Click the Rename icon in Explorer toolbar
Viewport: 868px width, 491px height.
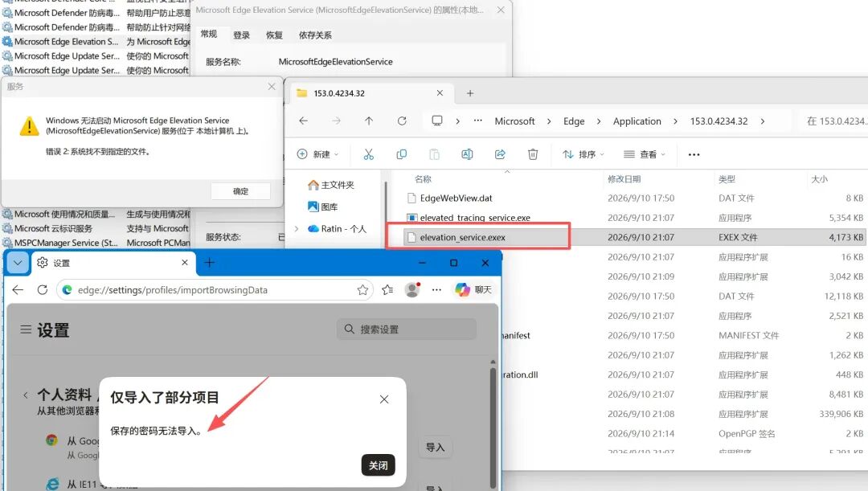467,154
